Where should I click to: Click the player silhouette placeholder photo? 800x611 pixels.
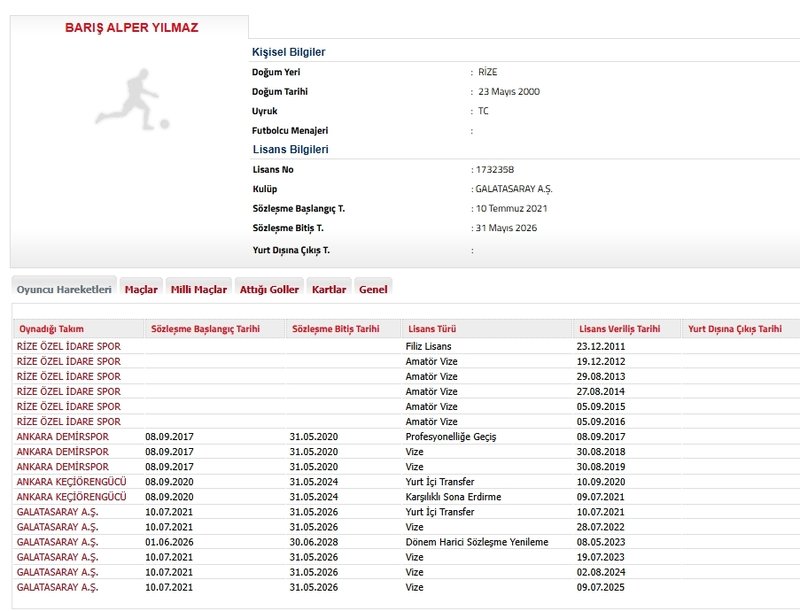[x=132, y=100]
